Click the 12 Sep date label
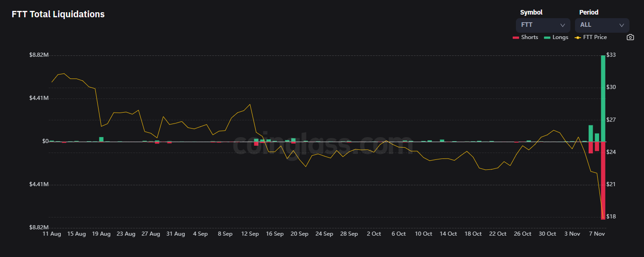The image size is (644, 257). (250, 234)
